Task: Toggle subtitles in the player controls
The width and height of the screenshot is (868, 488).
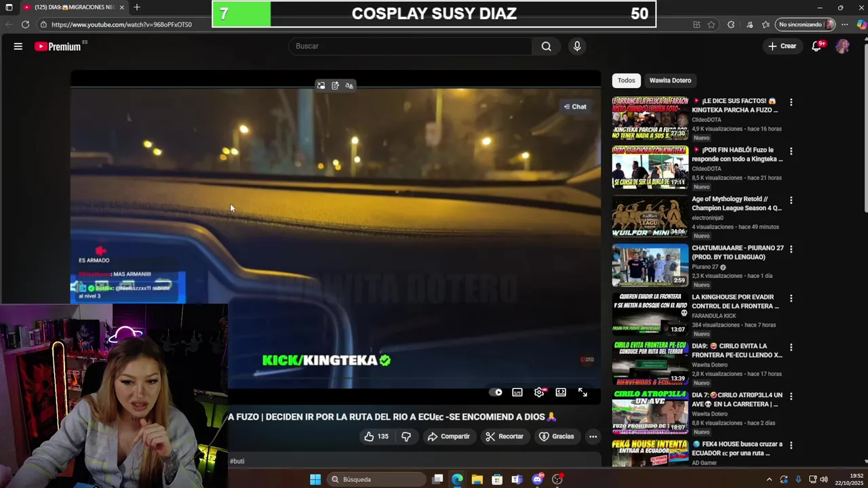Action: 517,392
